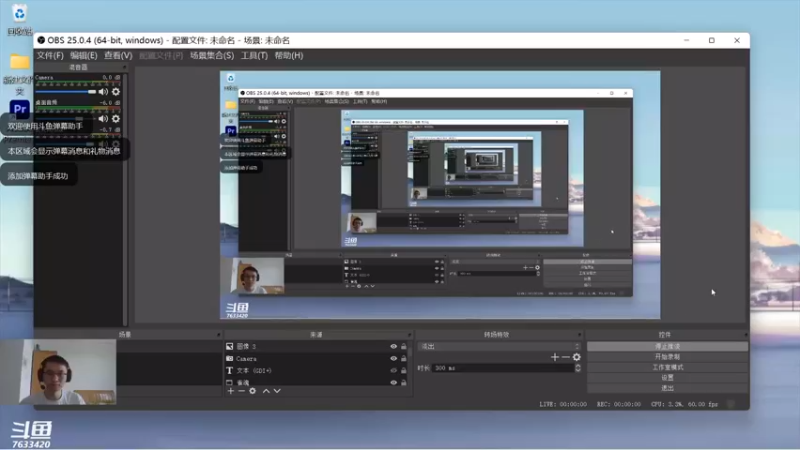
Task: Click the Camera source camera icon
Action: [230, 359]
